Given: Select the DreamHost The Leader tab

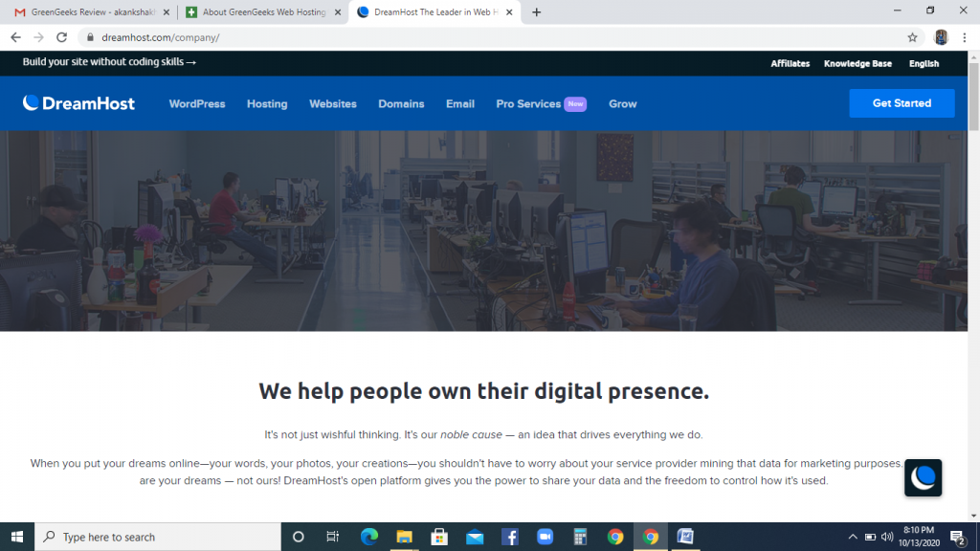Looking at the screenshot, I should pos(434,11).
